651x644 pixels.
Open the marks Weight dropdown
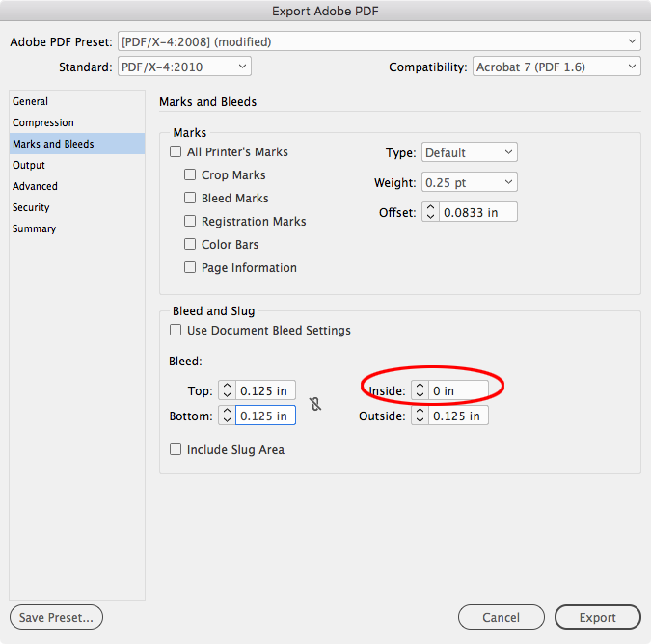tap(469, 182)
